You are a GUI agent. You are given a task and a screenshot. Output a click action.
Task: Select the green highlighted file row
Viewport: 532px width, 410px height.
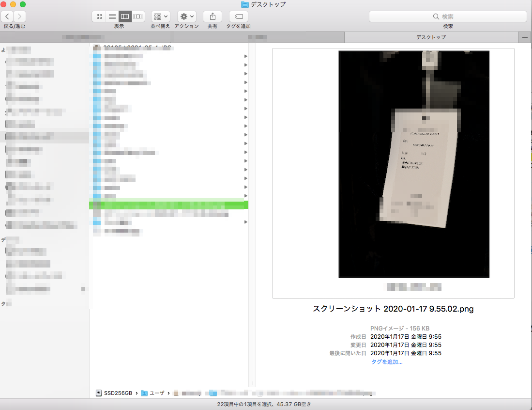(x=168, y=205)
